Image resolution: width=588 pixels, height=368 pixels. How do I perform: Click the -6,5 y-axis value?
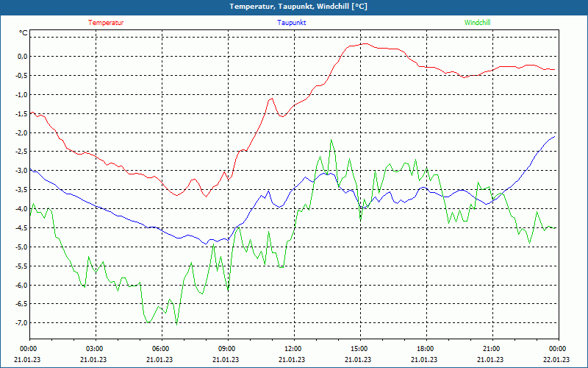click(x=22, y=304)
